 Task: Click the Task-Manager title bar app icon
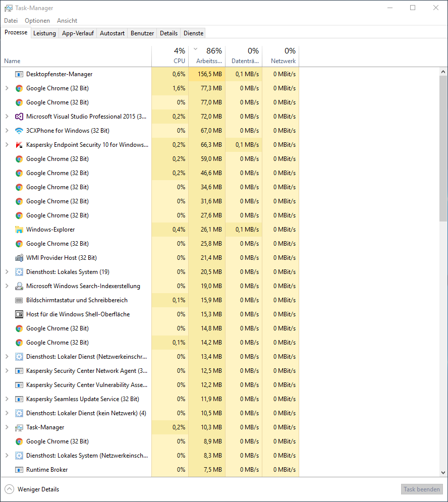pyautogui.click(x=9, y=8)
